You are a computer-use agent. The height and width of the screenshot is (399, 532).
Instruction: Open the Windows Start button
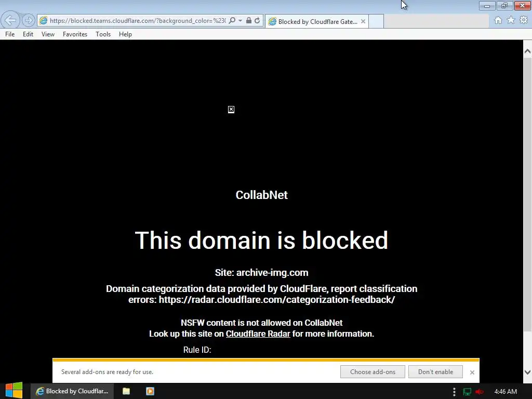(x=14, y=391)
